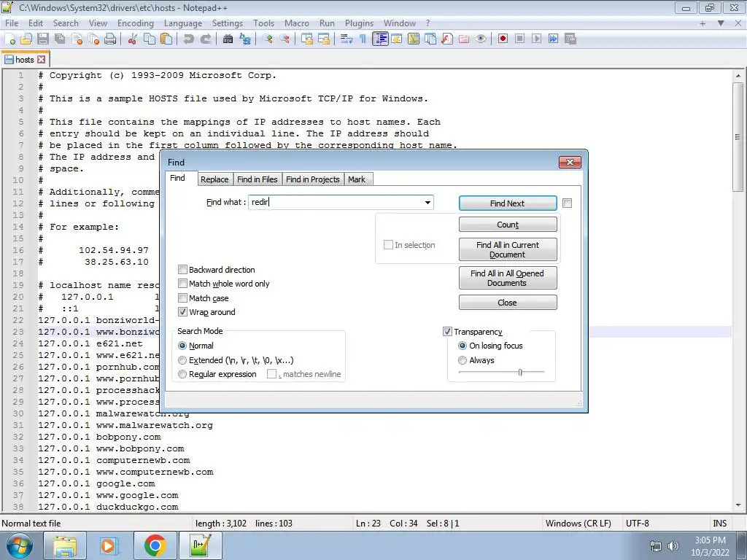Open the Plugins menu
The width and height of the screenshot is (747, 560).
tap(359, 23)
